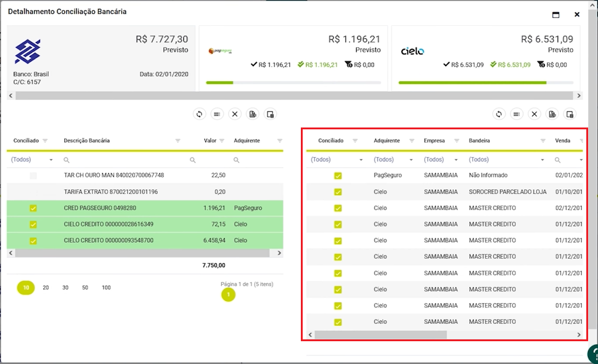Click the right arrow of the sales grid scrollbar
The height and width of the screenshot is (364, 598).
(x=579, y=334)
